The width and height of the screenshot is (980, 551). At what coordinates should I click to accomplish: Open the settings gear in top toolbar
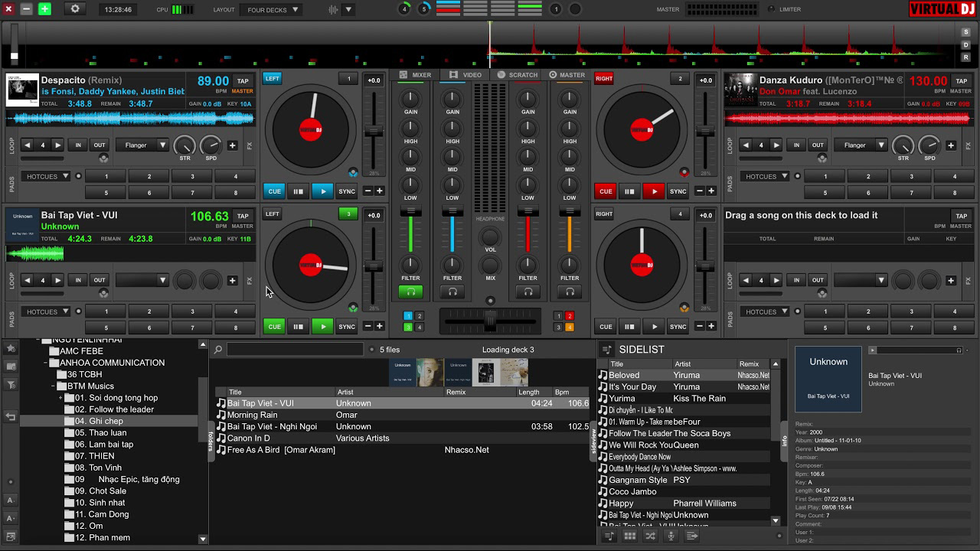[x=73, y=9]
